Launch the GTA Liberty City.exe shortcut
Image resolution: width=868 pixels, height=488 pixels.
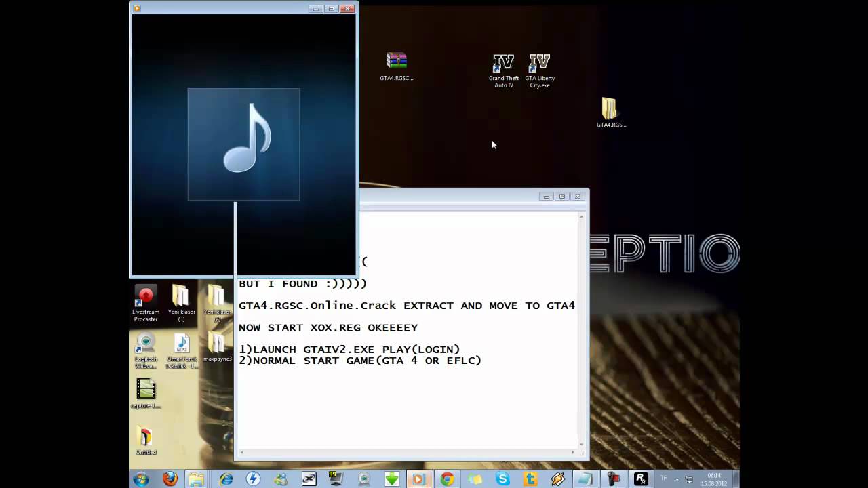(540, 70)
